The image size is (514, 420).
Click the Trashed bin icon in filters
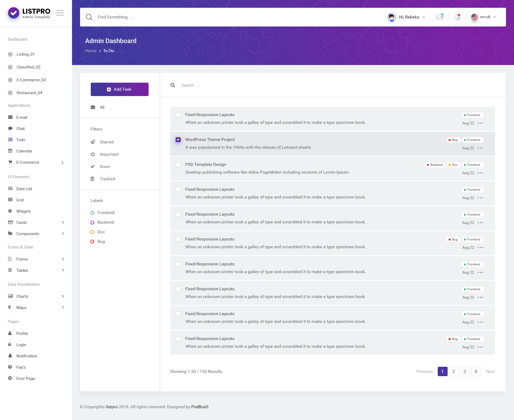point(92,179)
